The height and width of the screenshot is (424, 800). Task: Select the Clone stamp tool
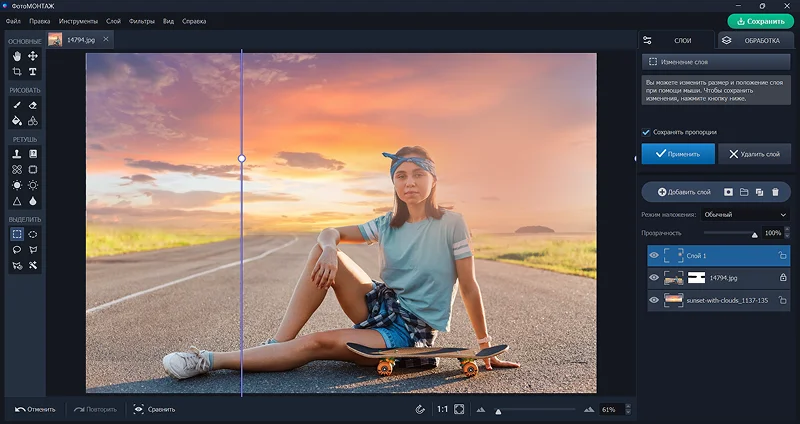(17, 154)
